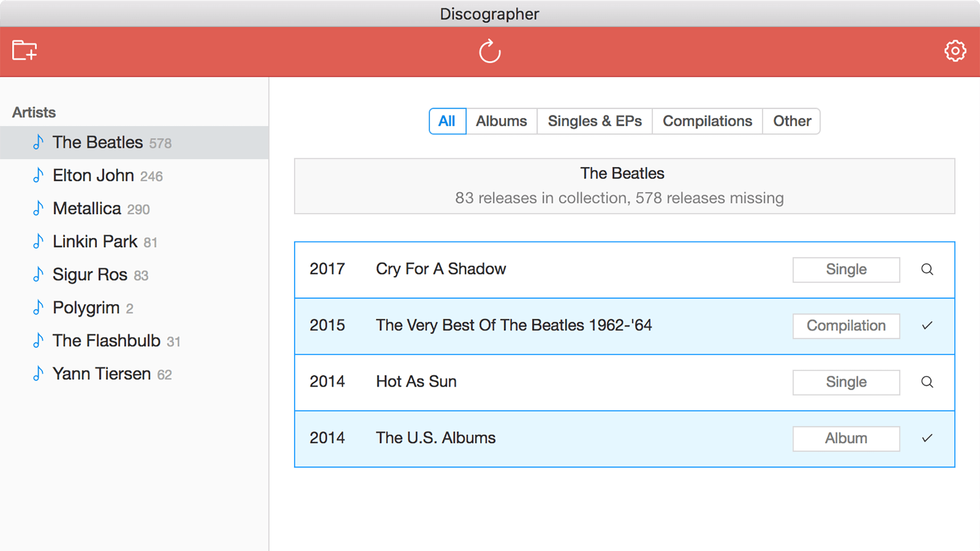This screenshot has width=980, height=551.
Task: Select Elton John in artists list
Action: [93, 176]
